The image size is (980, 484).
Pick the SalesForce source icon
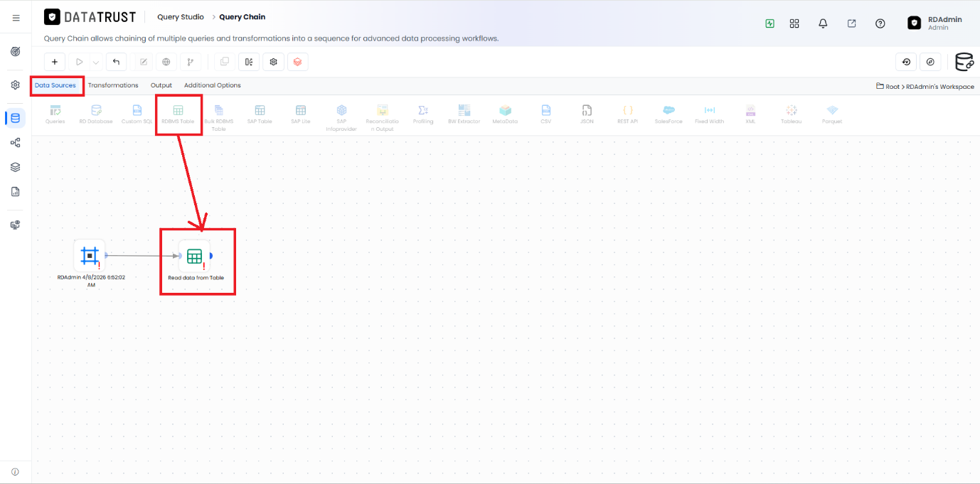pyautogui.click(x=669, y=114)
